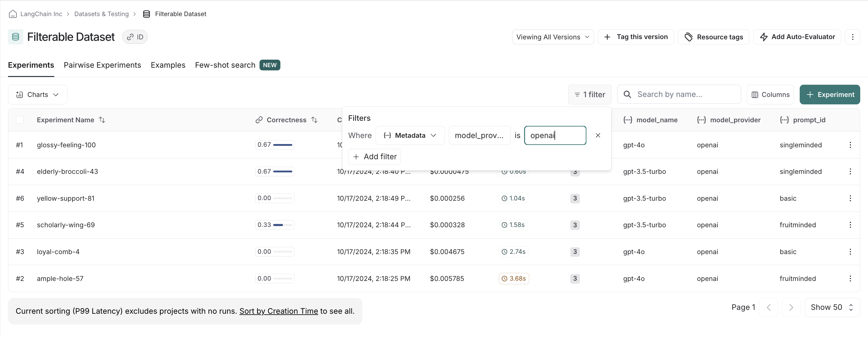This screenshot has height=337, width=868.
Task: Click the Add filter button
Action: (374, 157)
